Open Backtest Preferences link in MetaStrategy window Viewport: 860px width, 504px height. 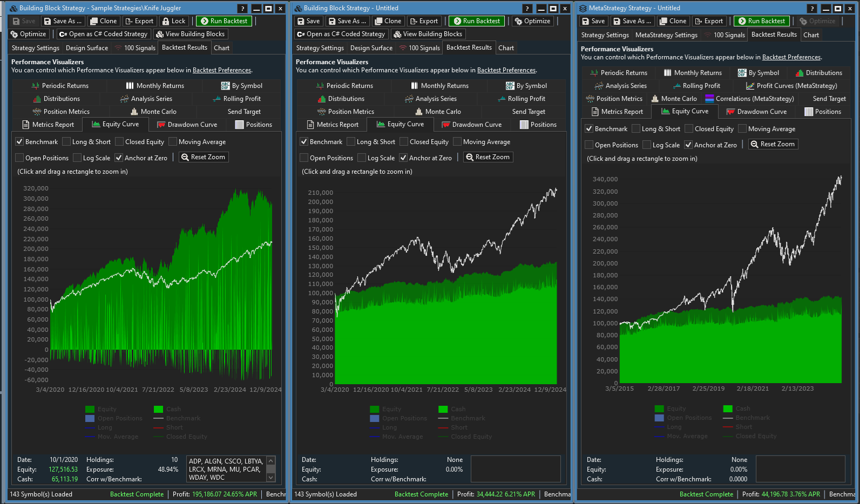tap(791, 57)
